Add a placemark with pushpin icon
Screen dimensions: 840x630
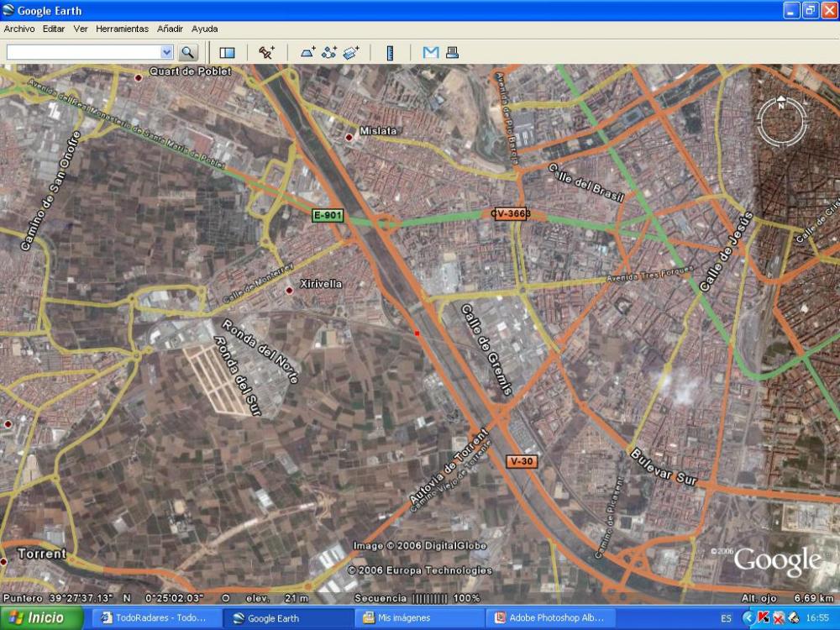click(x=266, y=52)
